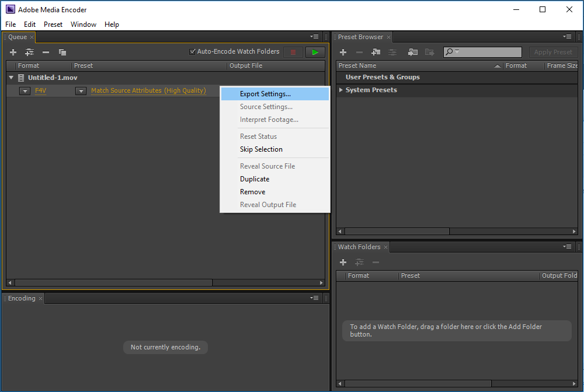Click the Create New Preset Group icon
584x392 pixels.
[376, 52]
